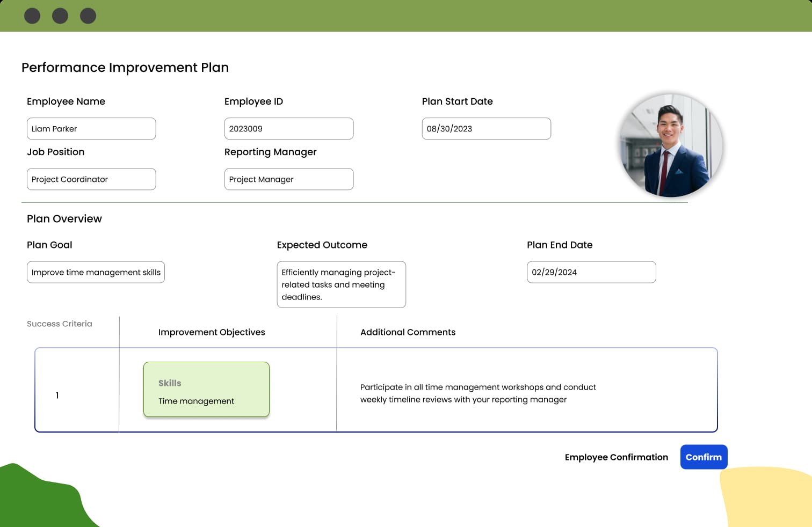Screen dimensions: 812x527
Task: Click the Employee Name field with Liam Parker
Action: (91, 129)
